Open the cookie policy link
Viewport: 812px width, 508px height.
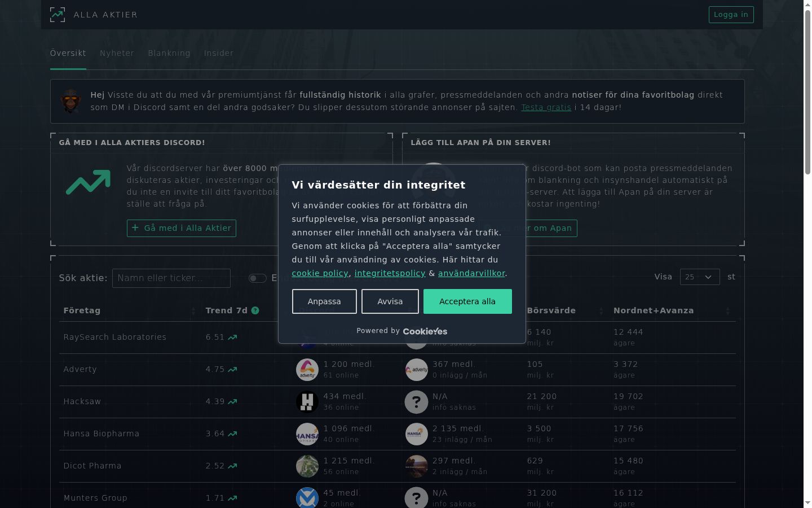(320, 273)
